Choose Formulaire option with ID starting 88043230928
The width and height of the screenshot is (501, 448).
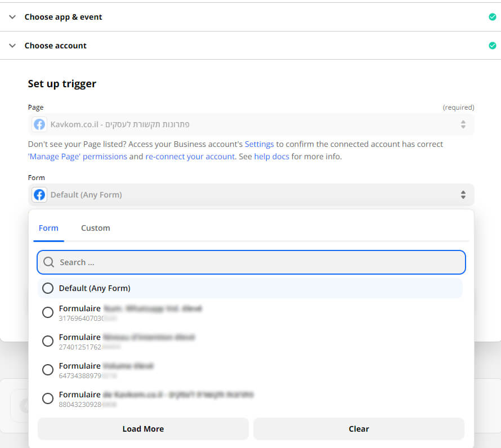[48, 399]
